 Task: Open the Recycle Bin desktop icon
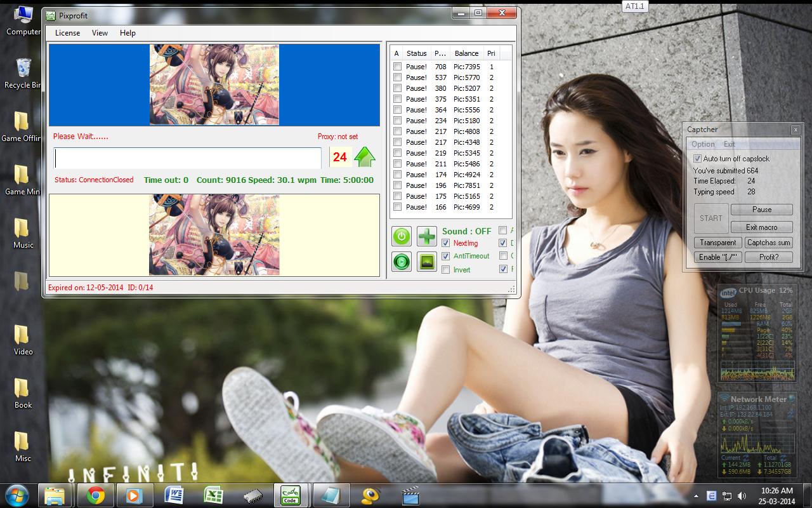click(x=23, y=74)
